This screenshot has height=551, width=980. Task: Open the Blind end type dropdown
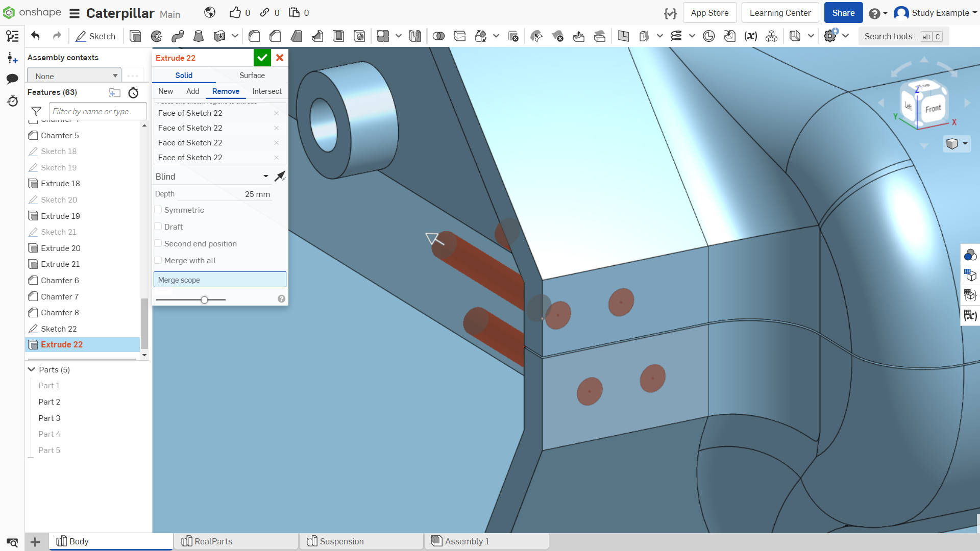pyautogui.click(x=212, y=177)
